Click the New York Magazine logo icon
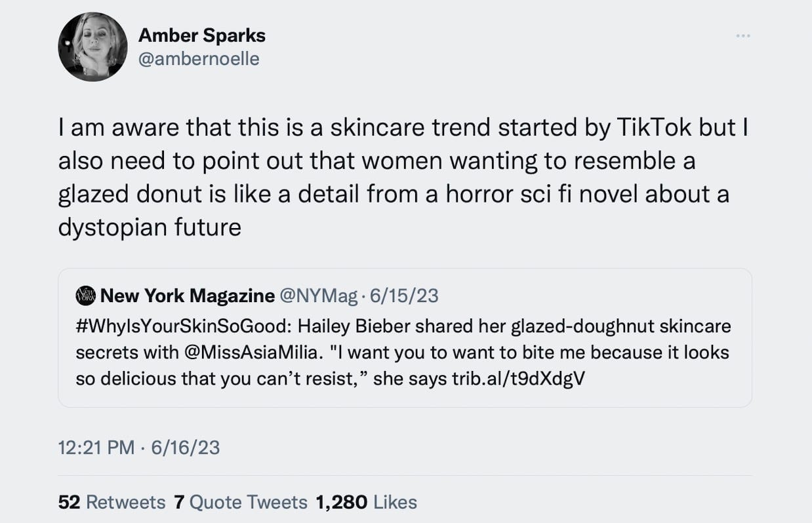Screen dimensions: 812x523 86,296
